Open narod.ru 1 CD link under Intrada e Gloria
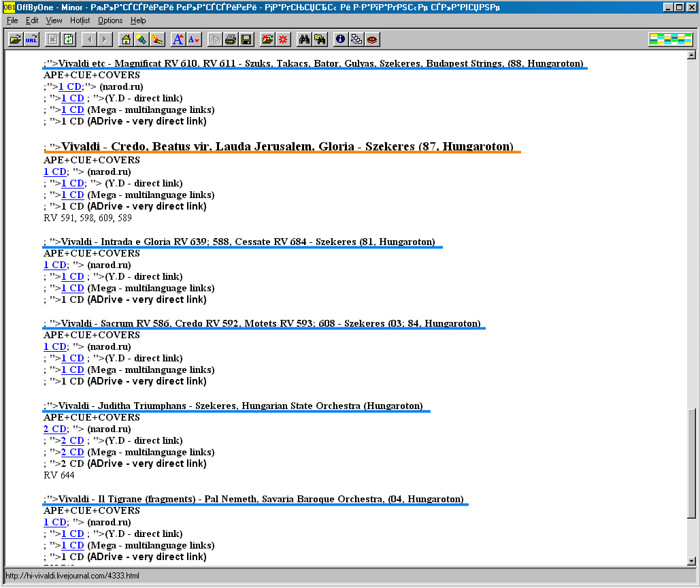 (55, 265)
